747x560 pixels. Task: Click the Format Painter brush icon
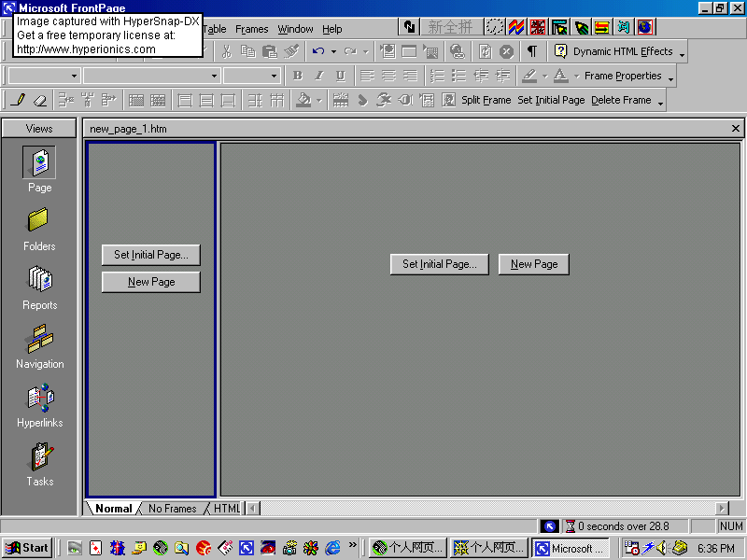[291, 51]
